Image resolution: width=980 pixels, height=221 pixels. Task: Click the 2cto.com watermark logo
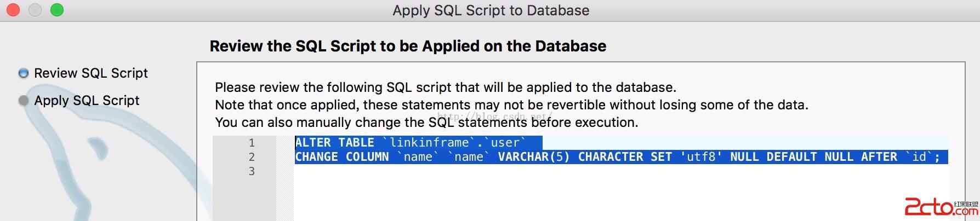tap(941, 207)
